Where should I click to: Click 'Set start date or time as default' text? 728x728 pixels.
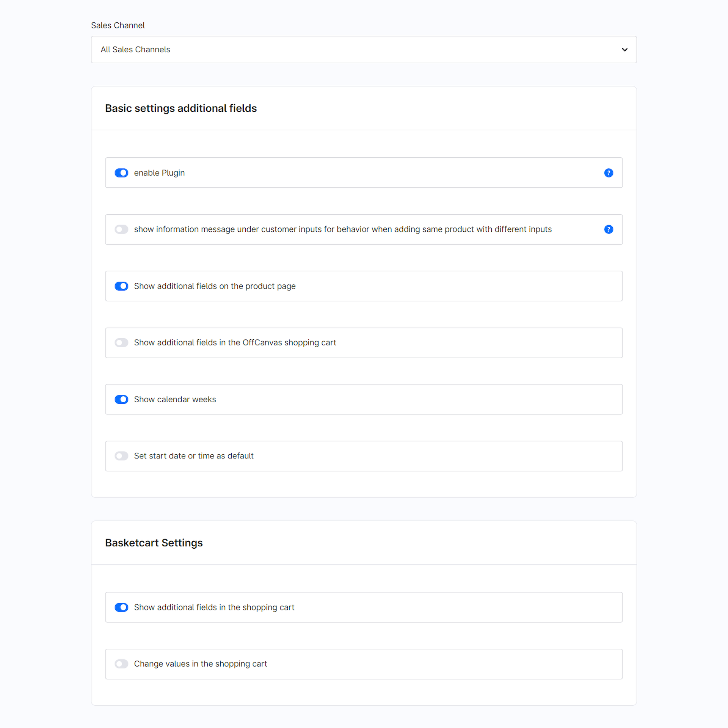(x=193, y=456)
